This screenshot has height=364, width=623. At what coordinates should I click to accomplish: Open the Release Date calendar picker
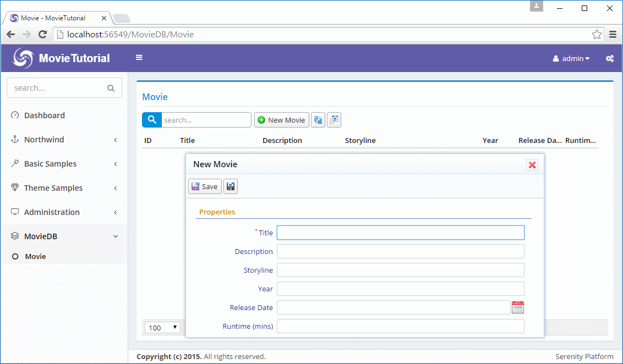[x=517, y=307]
